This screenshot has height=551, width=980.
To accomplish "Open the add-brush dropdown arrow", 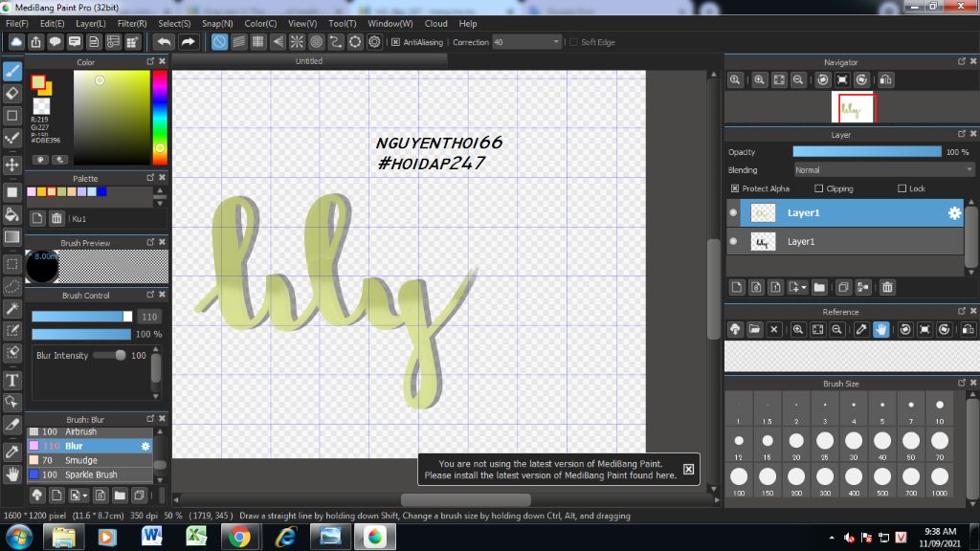I will (85, 496).
